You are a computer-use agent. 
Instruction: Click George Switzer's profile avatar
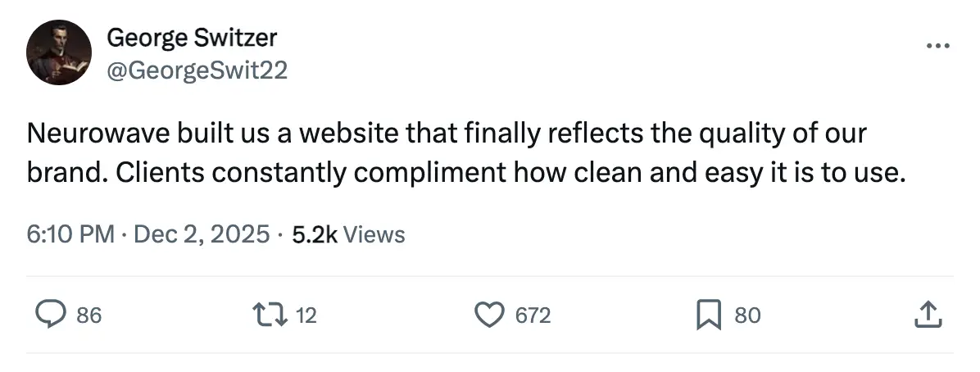57,54
